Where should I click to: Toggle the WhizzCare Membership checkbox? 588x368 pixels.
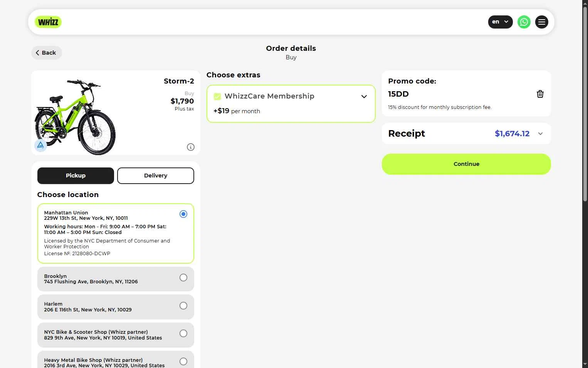[217, 96]
